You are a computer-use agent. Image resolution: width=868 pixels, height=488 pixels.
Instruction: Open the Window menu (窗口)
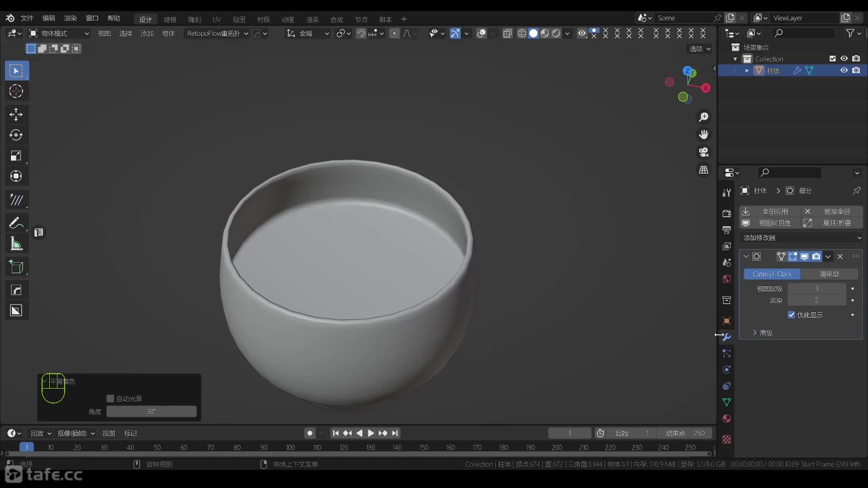pyautogui.click(x=92, y=18)
